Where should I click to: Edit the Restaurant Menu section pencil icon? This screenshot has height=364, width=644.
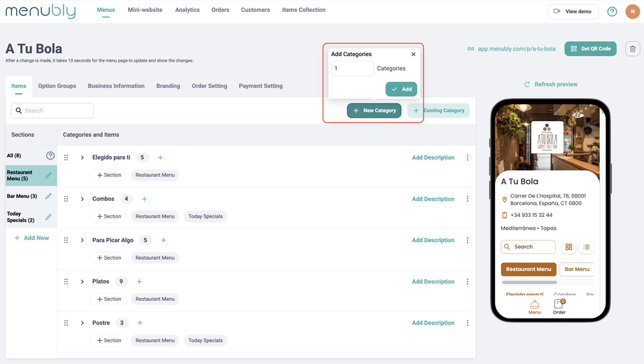[x=48, y=176]
